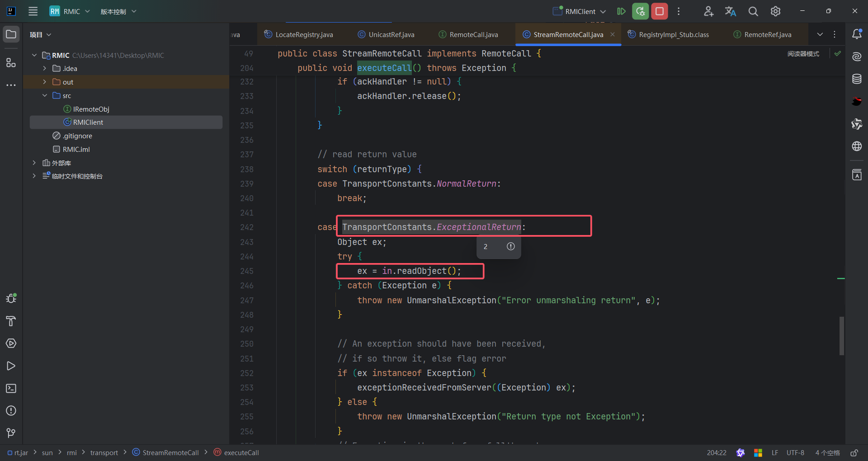The image size is (868, 461).
Task: Open editor tab options menu
Action: [835, 34]
